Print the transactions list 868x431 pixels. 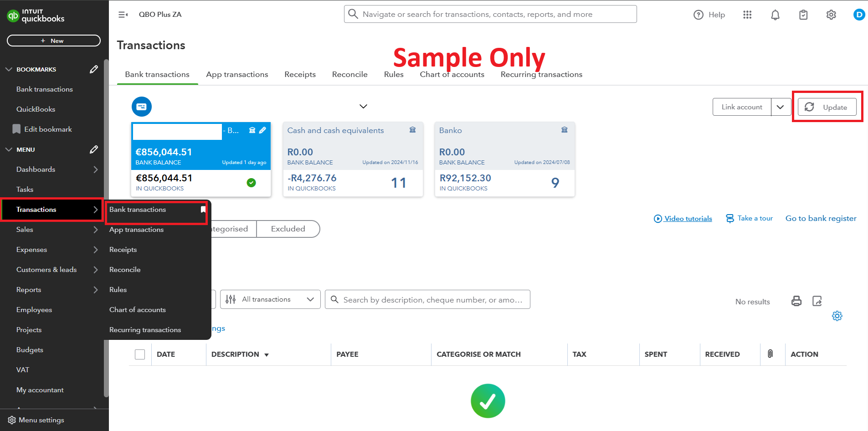[796, 301]
